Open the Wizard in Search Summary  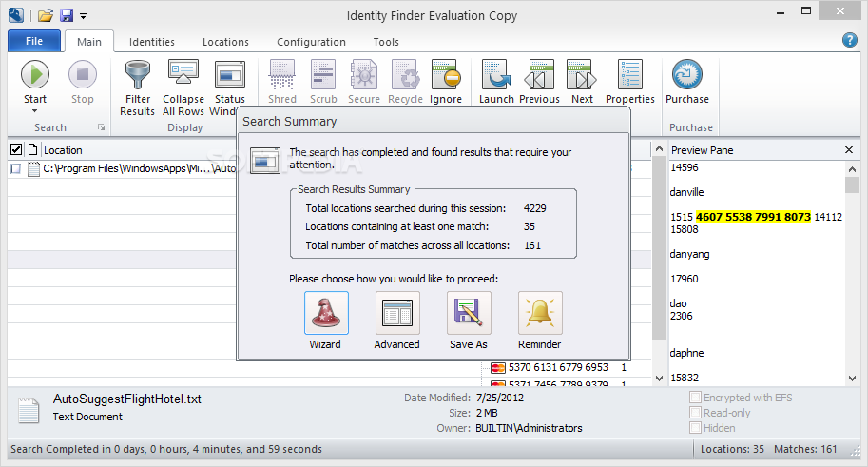pyautogui.click(x=326, y=313)
